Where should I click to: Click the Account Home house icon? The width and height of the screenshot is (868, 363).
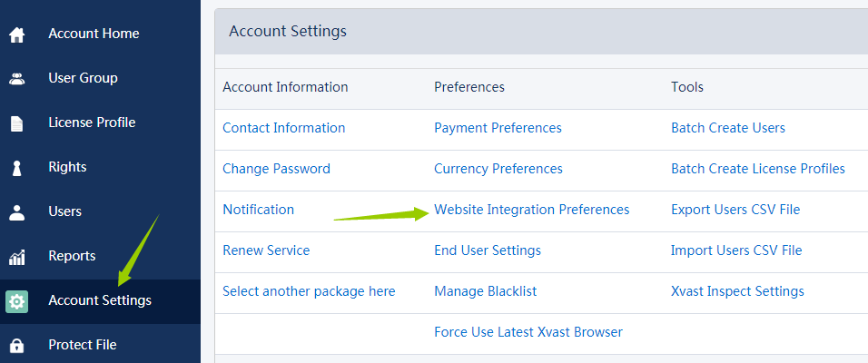click(16, 34)
